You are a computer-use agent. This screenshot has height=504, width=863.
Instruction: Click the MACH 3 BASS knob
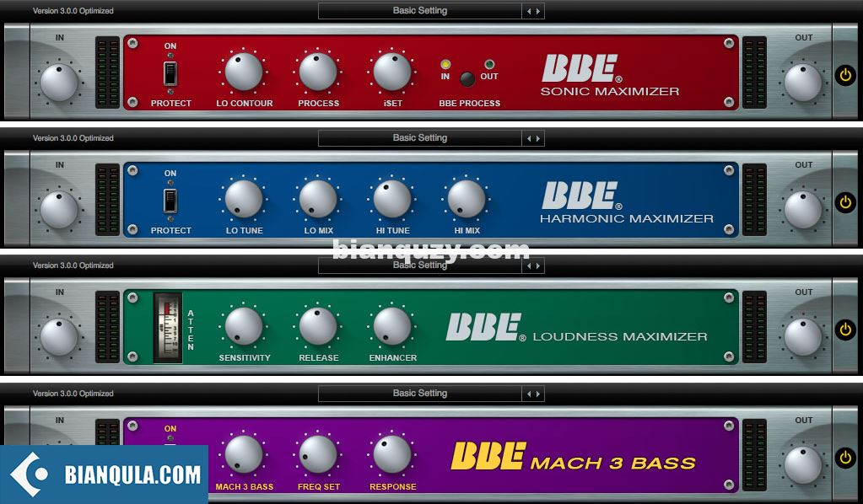[244, 454]
